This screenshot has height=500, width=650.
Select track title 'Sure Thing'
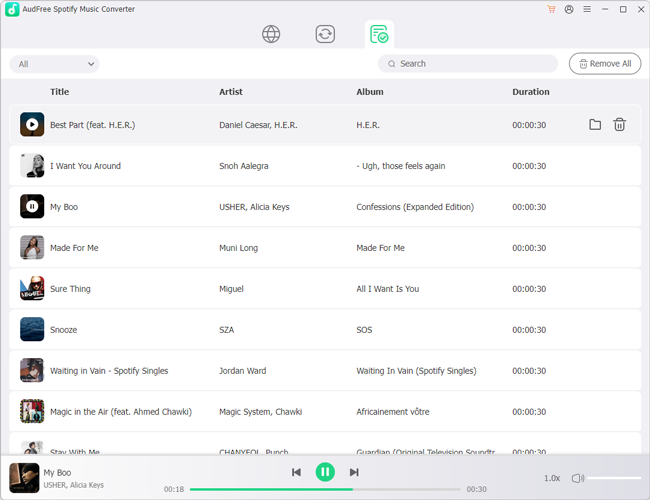coord(70,289)
